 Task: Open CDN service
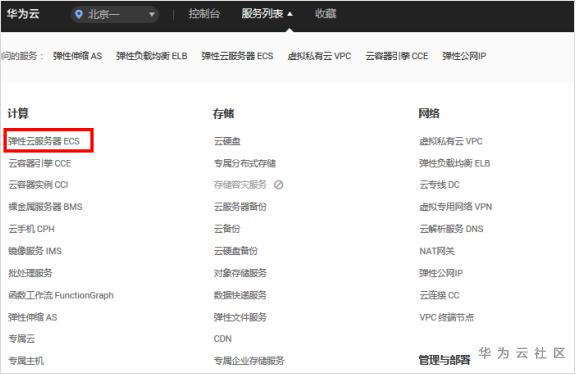tap(223, 339)
